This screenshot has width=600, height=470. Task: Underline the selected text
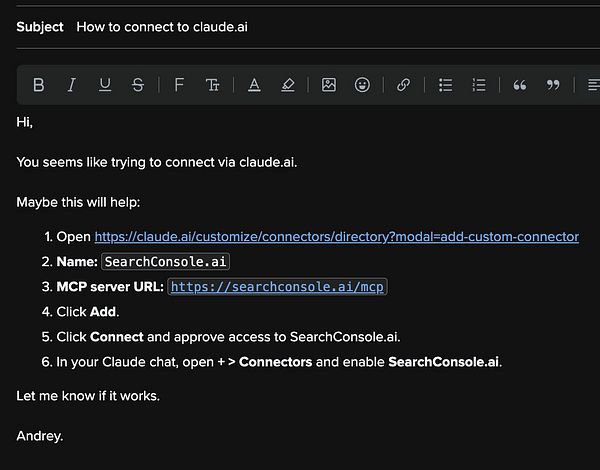(105, 85)
